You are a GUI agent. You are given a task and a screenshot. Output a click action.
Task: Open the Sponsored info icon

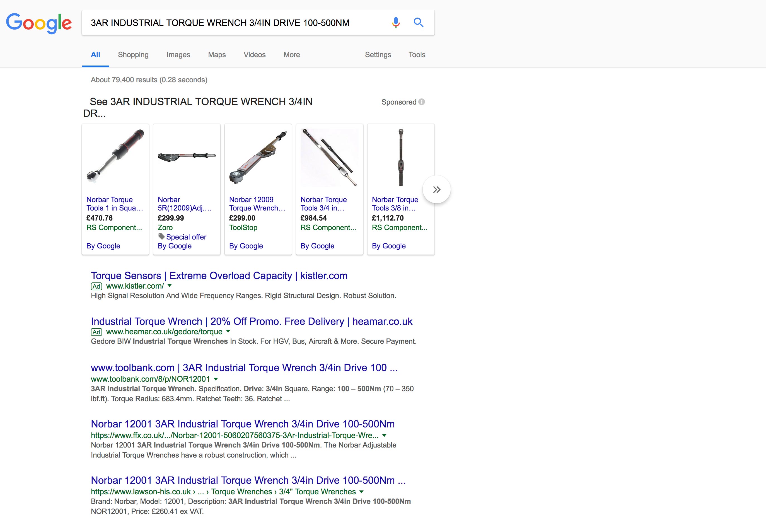(422, 102)
